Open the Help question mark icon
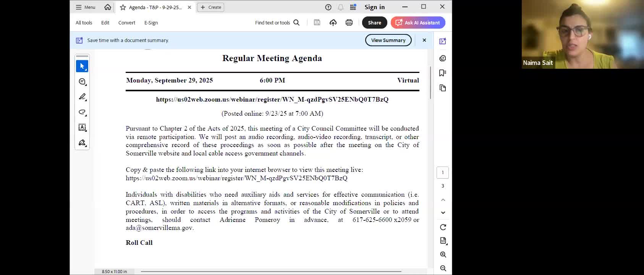Screen dimensions: 644x275 click(328, 7)
